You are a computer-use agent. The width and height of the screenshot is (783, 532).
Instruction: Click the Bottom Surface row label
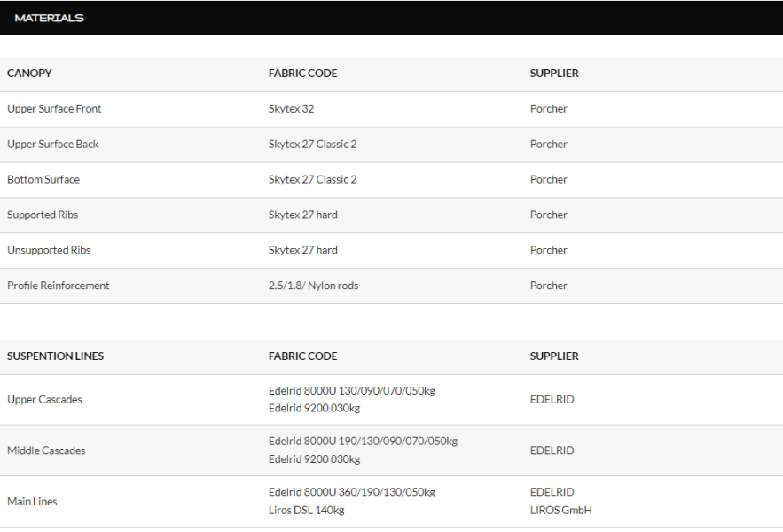tap(43, 179)
